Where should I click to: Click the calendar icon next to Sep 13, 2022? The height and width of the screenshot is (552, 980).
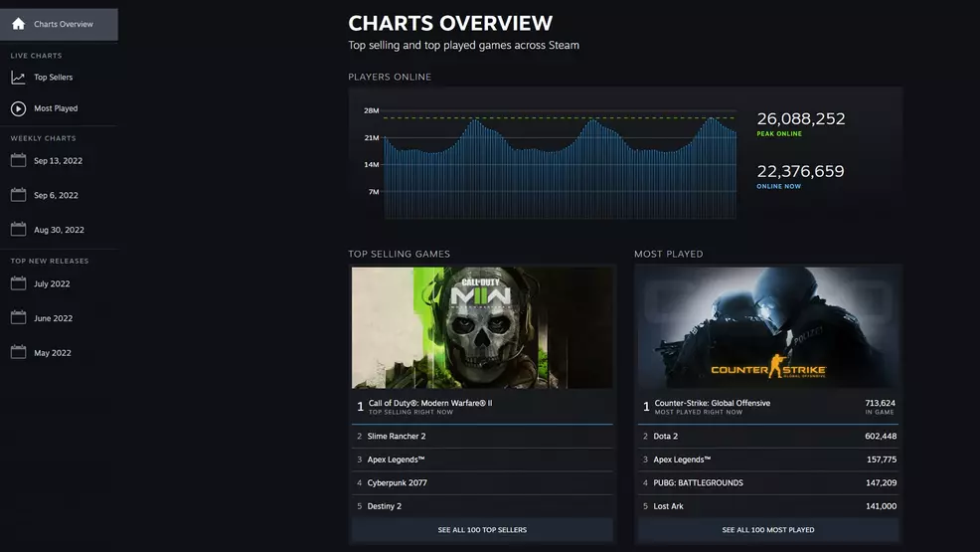[18, 161]
